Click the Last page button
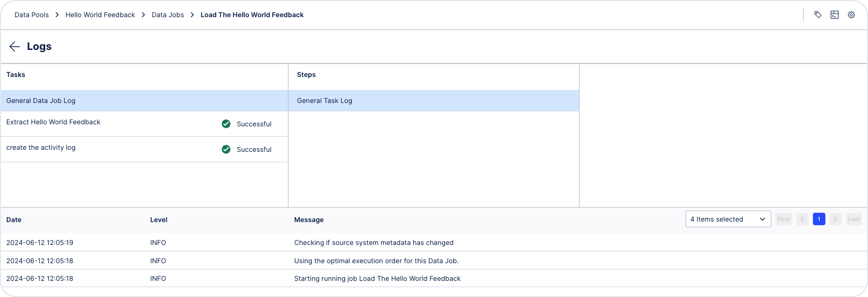This screenshot has height=297, width=868. coord(854,219)
